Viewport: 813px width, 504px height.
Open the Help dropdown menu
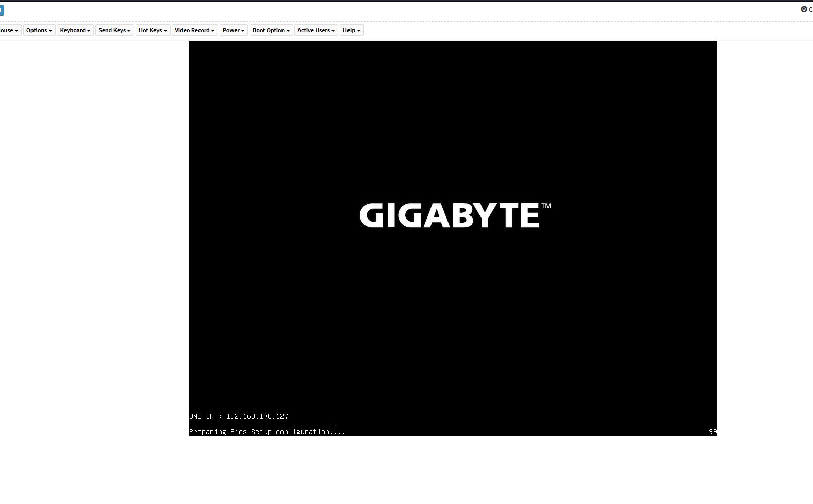(352, 30)
